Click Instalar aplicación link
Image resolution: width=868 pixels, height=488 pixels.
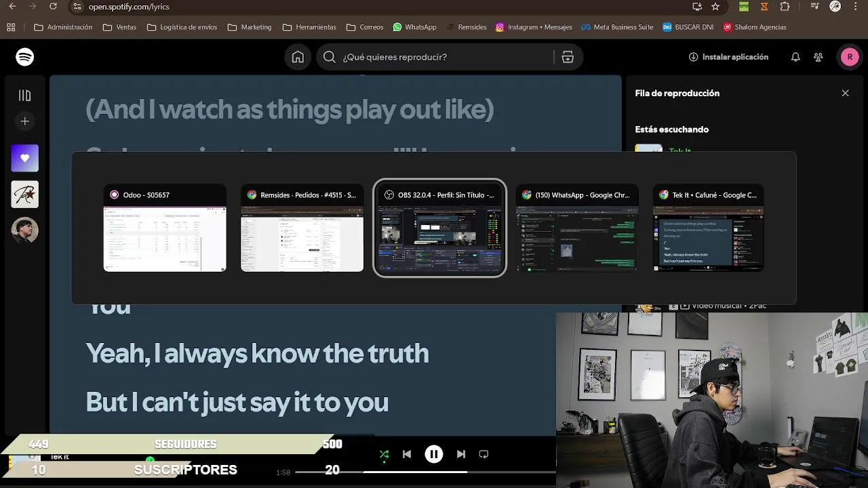(x=728, y=57)
